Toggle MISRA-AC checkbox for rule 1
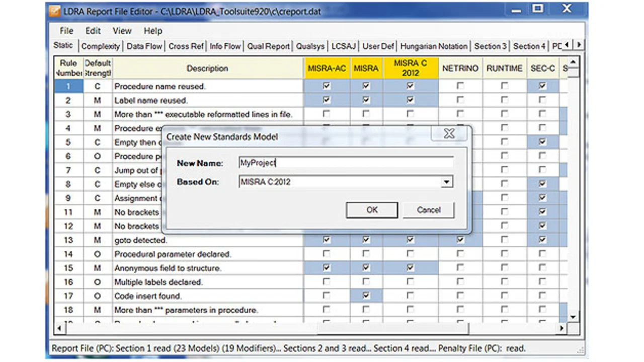Viewport: 644px width, 362px height. tap(327, 86)
